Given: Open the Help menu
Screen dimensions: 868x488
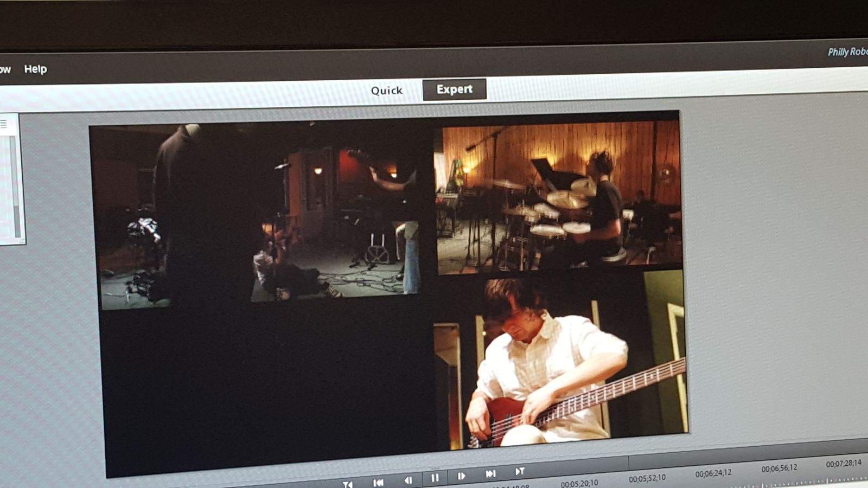Looking at the screenshot, I should point(35,69).
